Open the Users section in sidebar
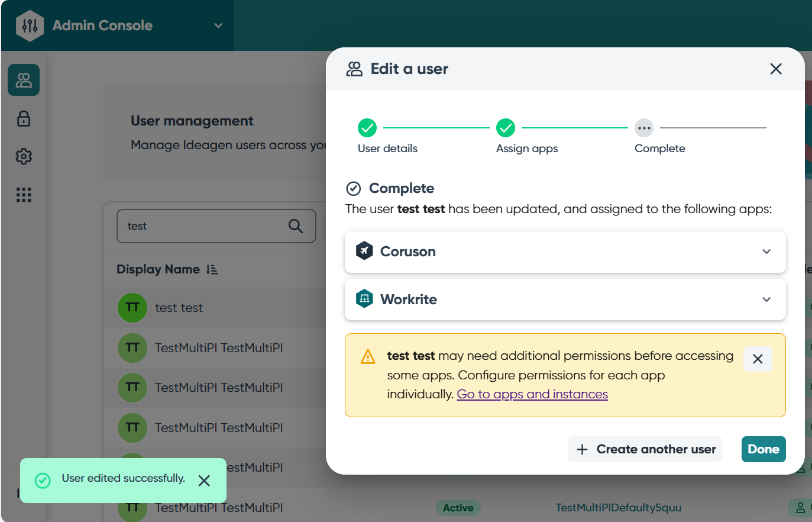 pos(24,80)
